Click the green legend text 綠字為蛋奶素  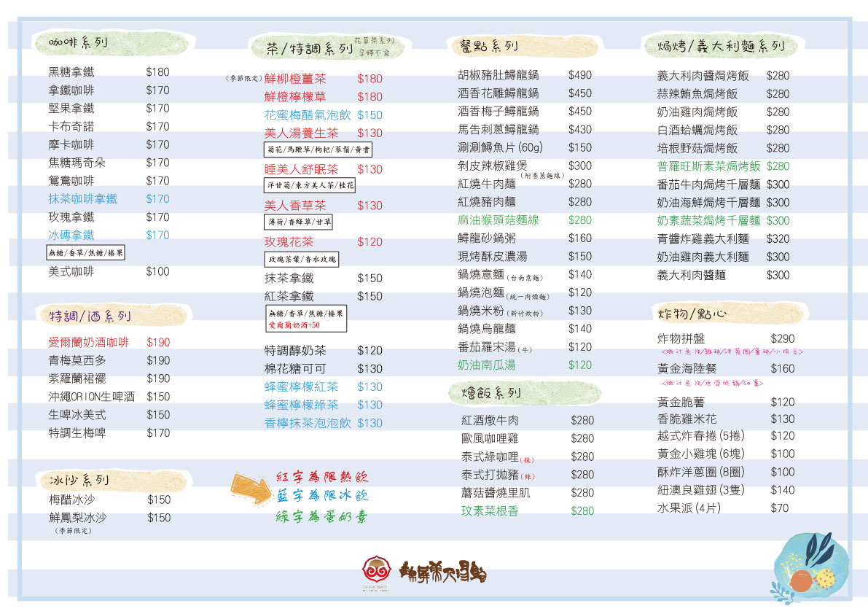321,516
